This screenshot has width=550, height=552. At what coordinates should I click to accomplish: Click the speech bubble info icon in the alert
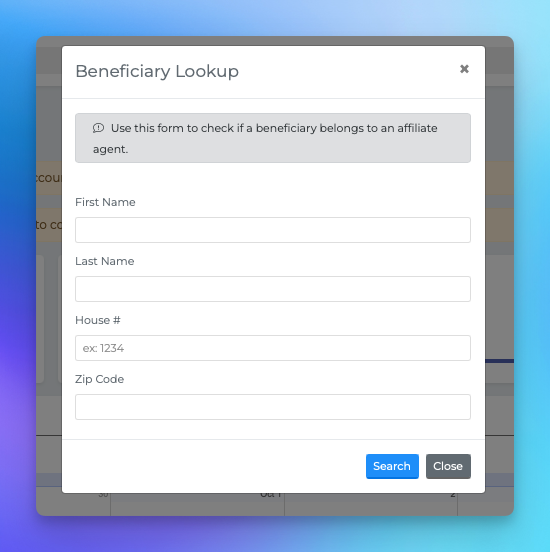tap(99, 128)
